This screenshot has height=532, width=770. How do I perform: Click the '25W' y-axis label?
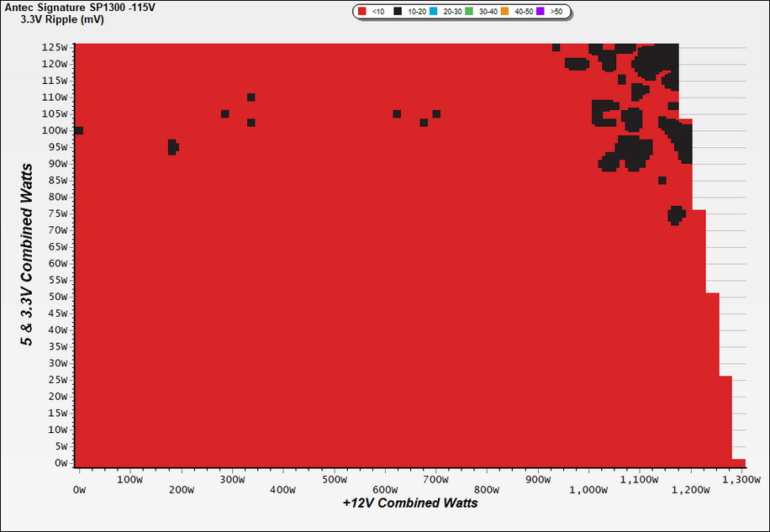click(x=57, y=380)
